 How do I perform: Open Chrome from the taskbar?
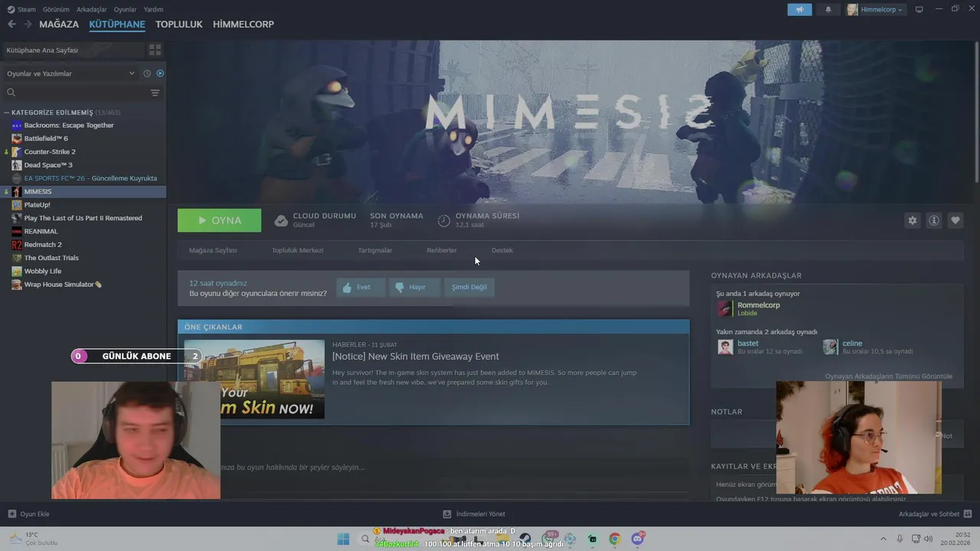point(614,539)
